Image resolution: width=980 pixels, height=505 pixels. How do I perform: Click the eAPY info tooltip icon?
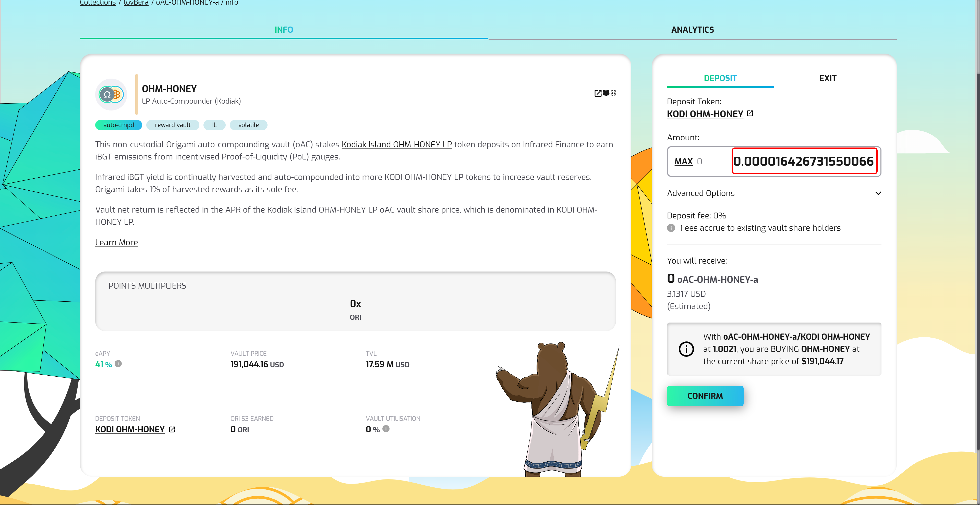(118, 364)
